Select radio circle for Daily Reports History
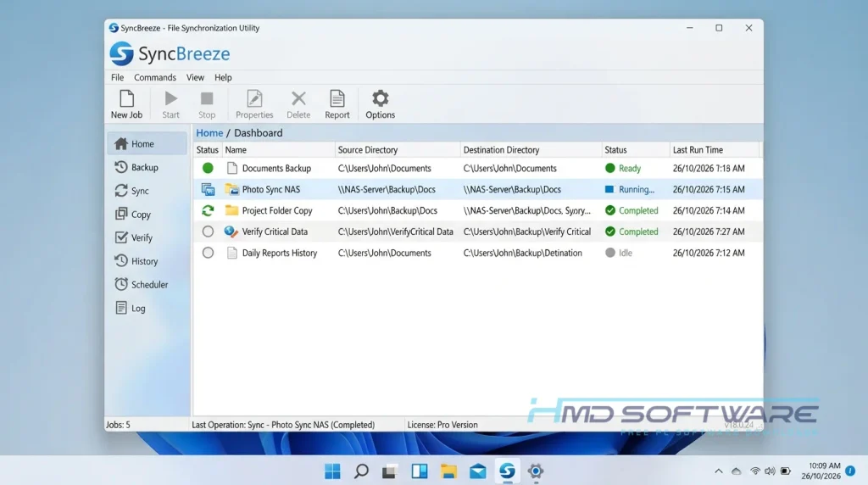 coord(208,253)
